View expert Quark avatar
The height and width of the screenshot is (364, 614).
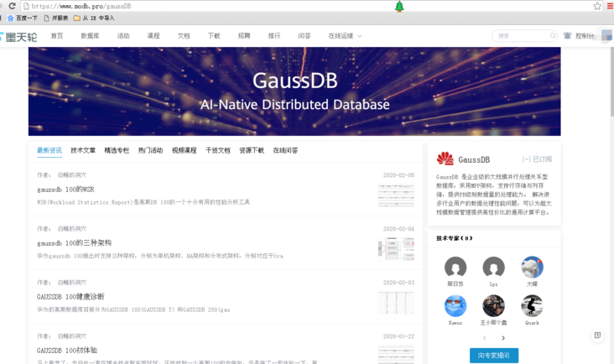532,305
